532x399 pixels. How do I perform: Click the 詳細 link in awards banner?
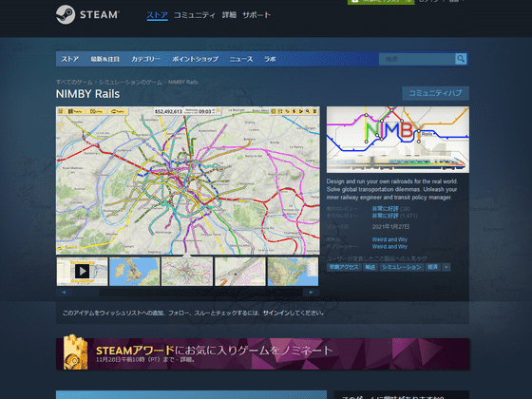point(186,360)
